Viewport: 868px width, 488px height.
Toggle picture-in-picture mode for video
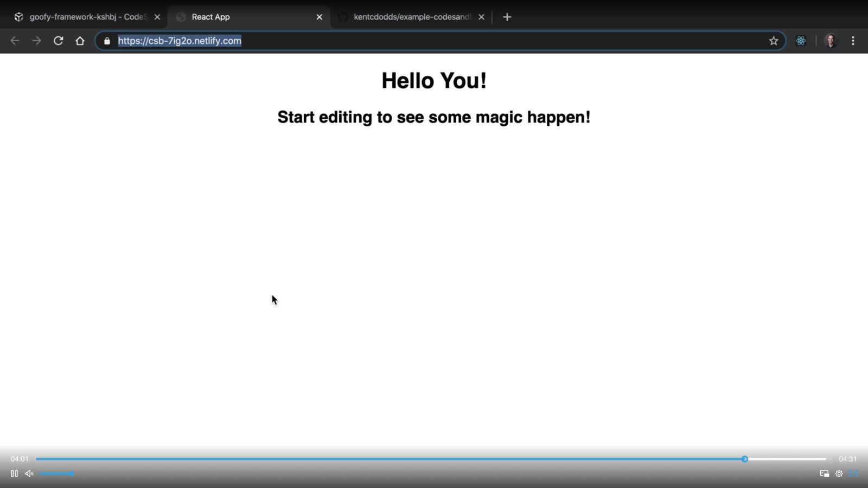point(824,473)
